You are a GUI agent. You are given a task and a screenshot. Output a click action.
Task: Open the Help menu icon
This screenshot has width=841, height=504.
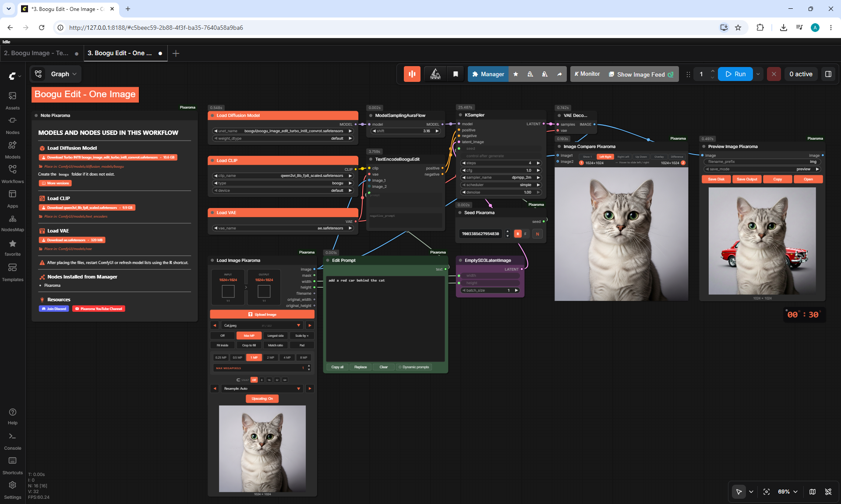point(12,416)
